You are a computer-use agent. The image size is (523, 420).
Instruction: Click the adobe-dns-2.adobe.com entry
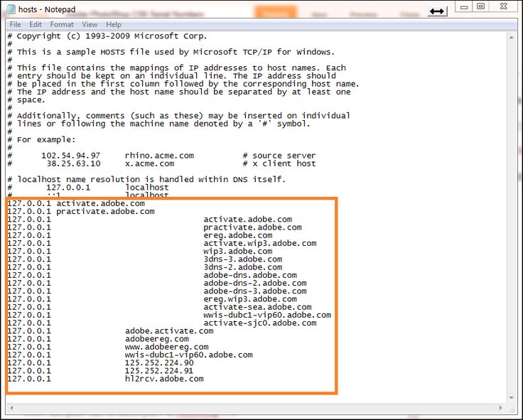point(255,284)
